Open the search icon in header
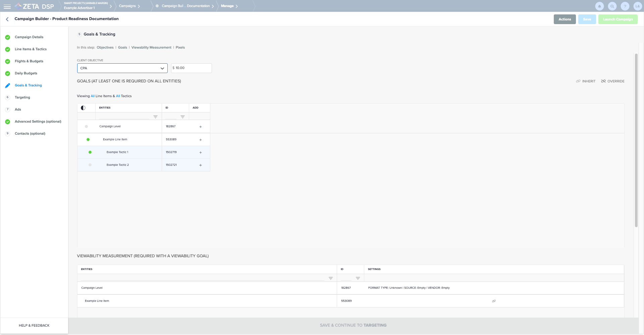Viewport: 644px width, 335px height. (612, 6)
